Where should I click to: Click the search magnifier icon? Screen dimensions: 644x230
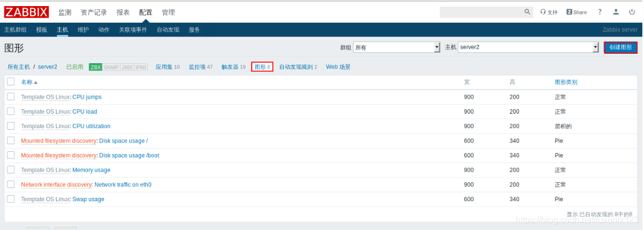pos(527,12)
